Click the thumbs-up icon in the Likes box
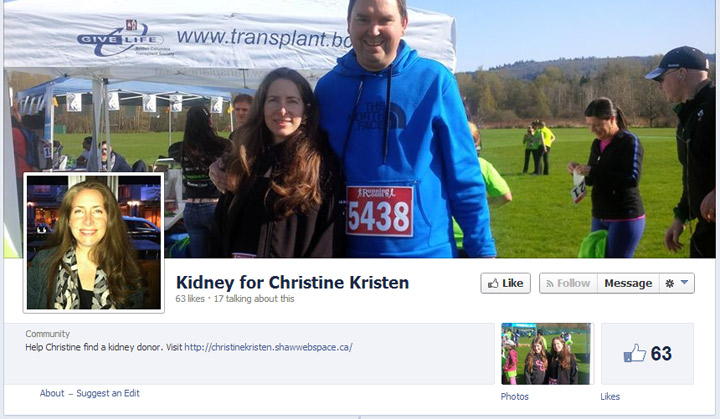The height and width of the screenshot is (419, 720). tap(635, 354)
